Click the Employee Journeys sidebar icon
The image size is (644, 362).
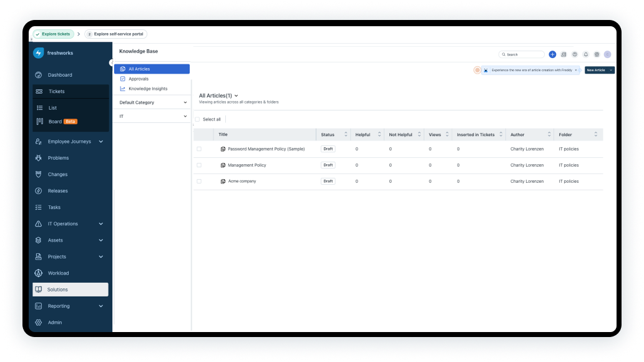coord(39,141)
